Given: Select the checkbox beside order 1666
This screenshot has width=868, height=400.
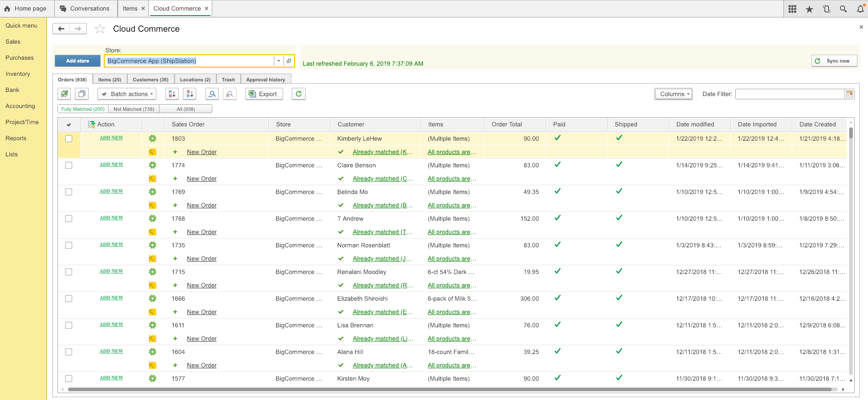Looking at the screenshot, I should point(69,298).
